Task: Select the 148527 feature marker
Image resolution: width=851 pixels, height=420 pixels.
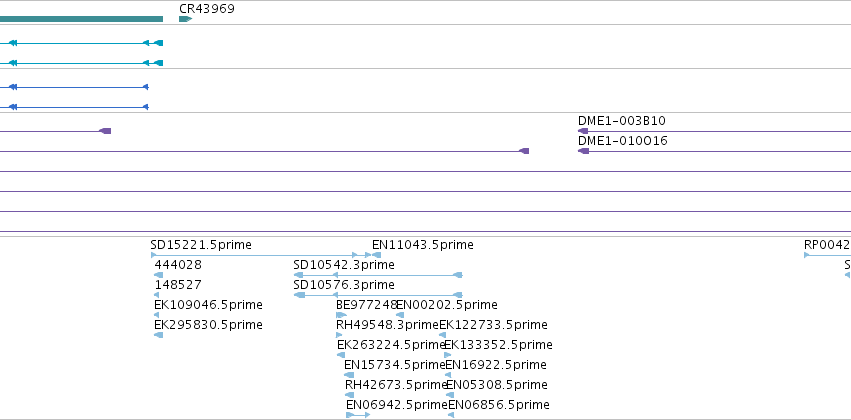Action: click(157, 295)
